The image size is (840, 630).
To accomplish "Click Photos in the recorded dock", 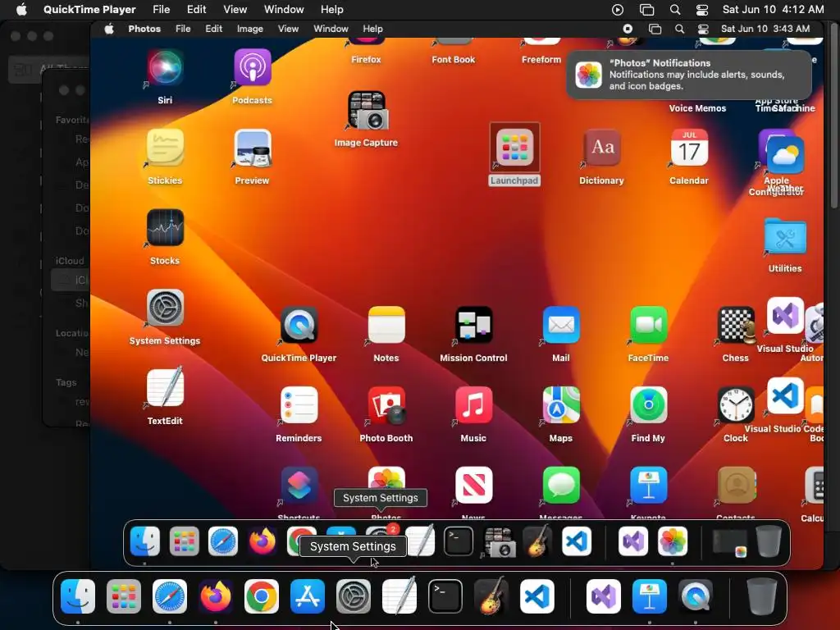I will point(673,541).
